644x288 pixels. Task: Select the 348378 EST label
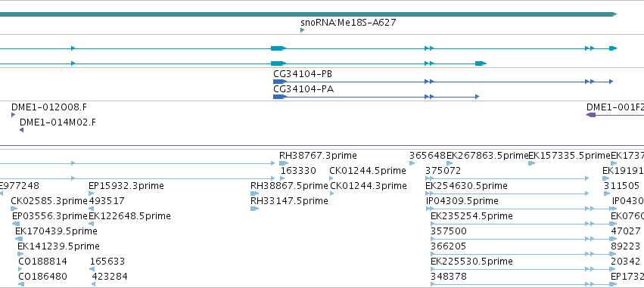[449, 277]
